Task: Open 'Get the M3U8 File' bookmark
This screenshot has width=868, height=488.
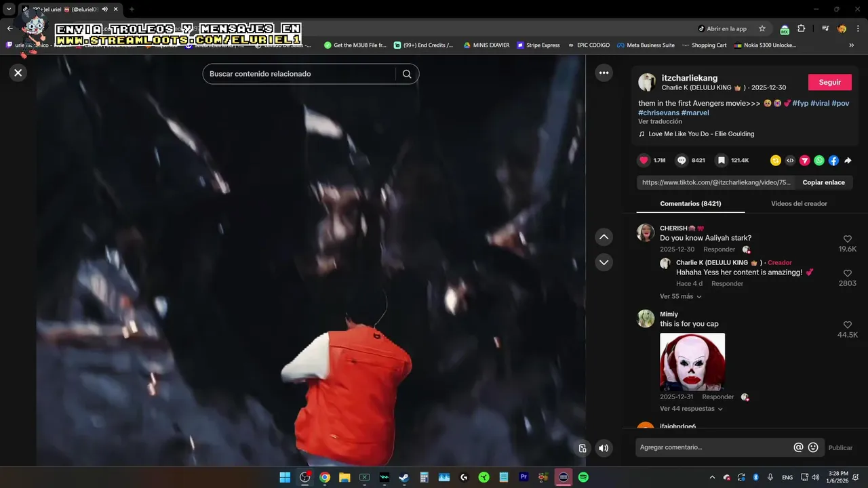Action: (355, 45)
